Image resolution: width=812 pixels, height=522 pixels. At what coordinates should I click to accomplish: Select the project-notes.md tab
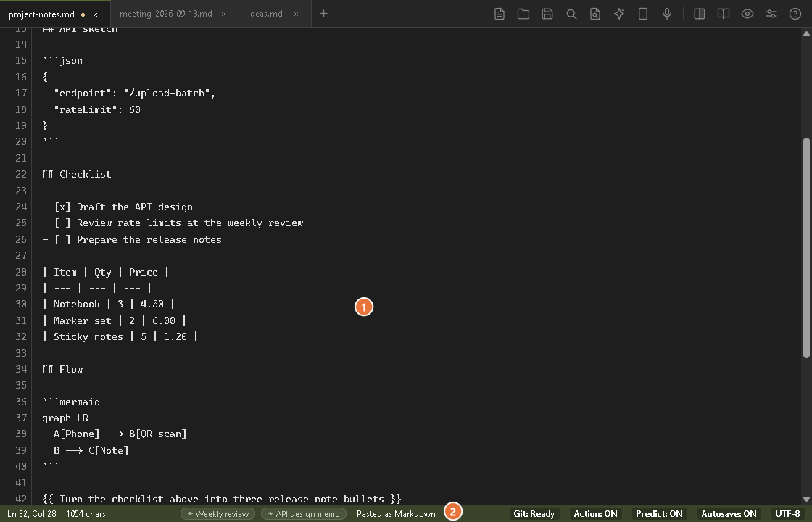coord(41,14)
